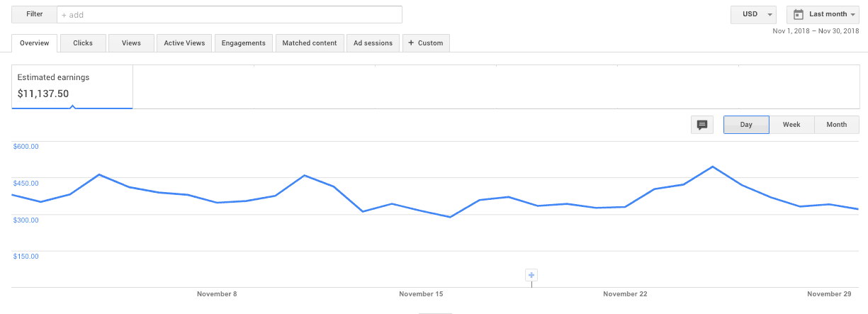868x314 pixels.
Task: Open the USD currency dropdown
Action: 753,14
